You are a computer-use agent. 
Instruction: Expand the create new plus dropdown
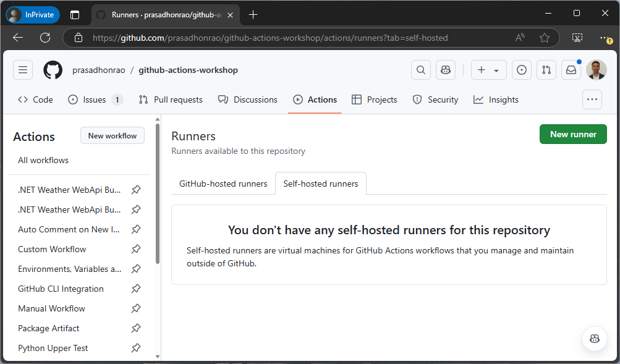point(489,70)
